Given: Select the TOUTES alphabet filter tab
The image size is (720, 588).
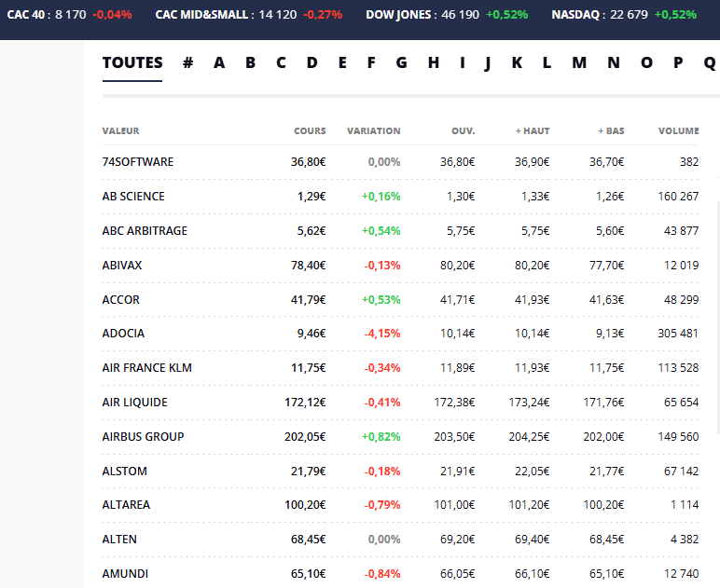Looking at the screenshot, I should (132, 62).
